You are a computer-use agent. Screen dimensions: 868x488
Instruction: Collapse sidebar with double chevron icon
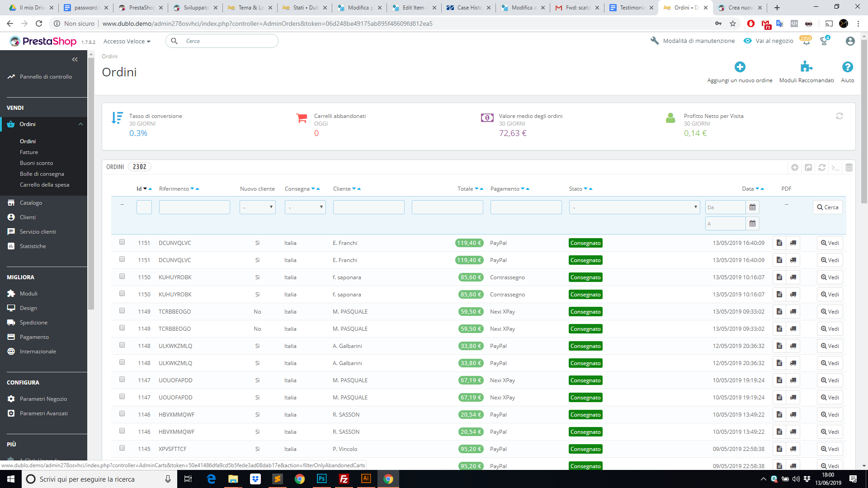tap(75, 59)
